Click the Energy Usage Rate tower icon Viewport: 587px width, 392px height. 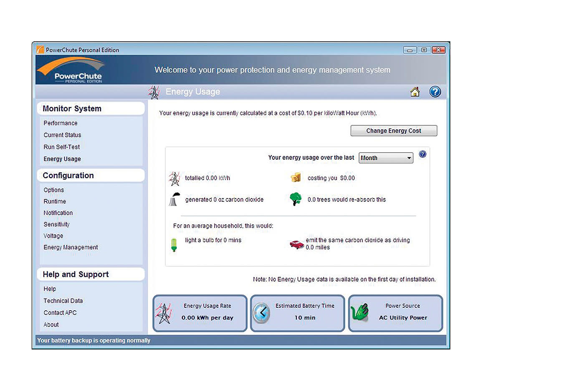point(164,313)
